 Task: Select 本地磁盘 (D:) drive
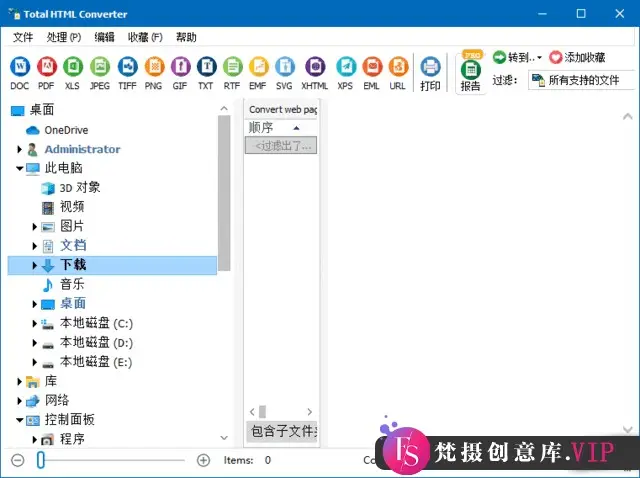(96, 342)
